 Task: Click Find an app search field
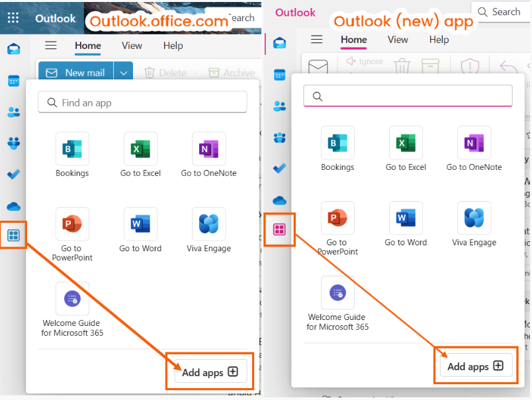click(142, 102)
